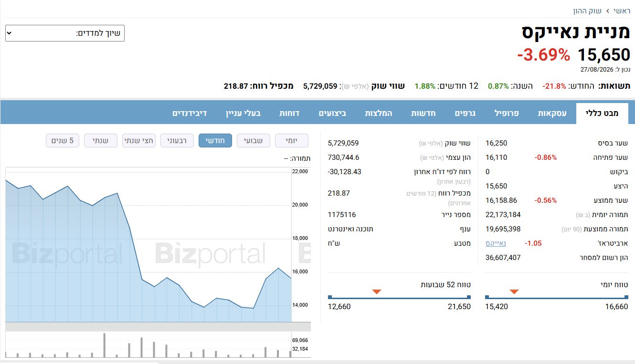This screenshot has height=364, width=635.
Task: Click the orange marker on the "טווח יומי" range
Action: [514, 291]
